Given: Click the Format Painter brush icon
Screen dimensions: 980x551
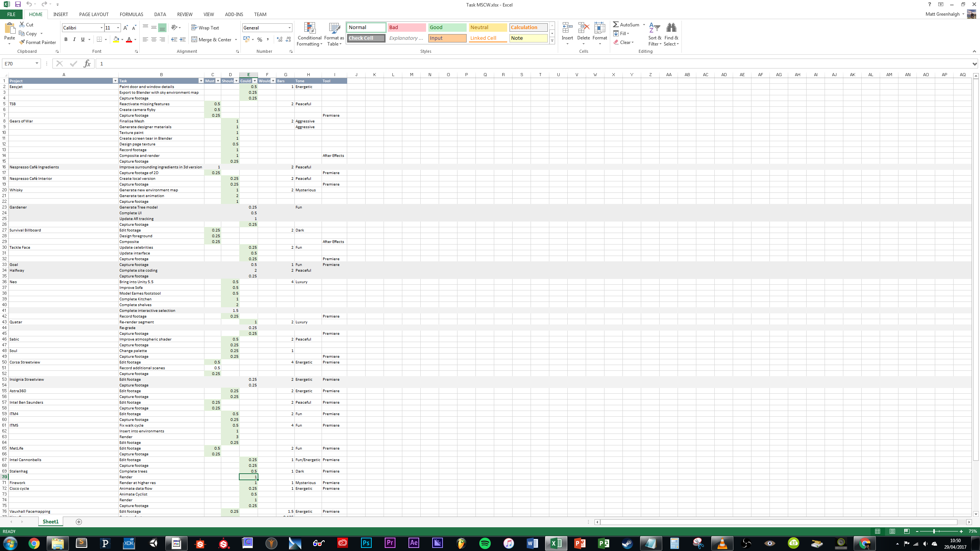Looking at the screenshot, I should tap(22, 42).
